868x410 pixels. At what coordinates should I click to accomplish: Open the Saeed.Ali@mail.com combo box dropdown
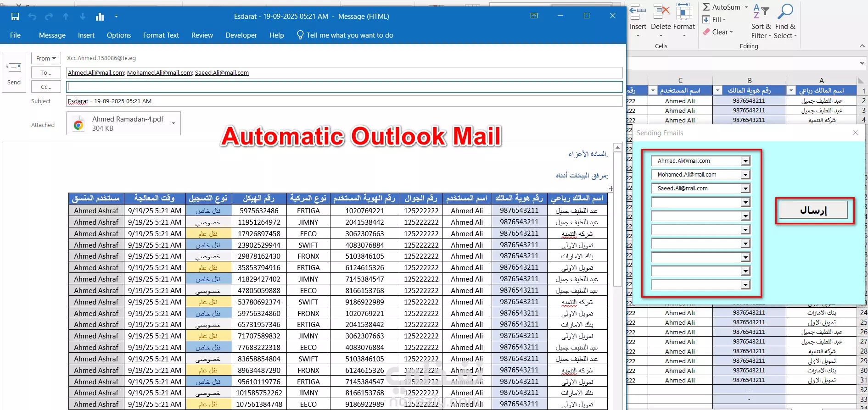click(745, 188)
